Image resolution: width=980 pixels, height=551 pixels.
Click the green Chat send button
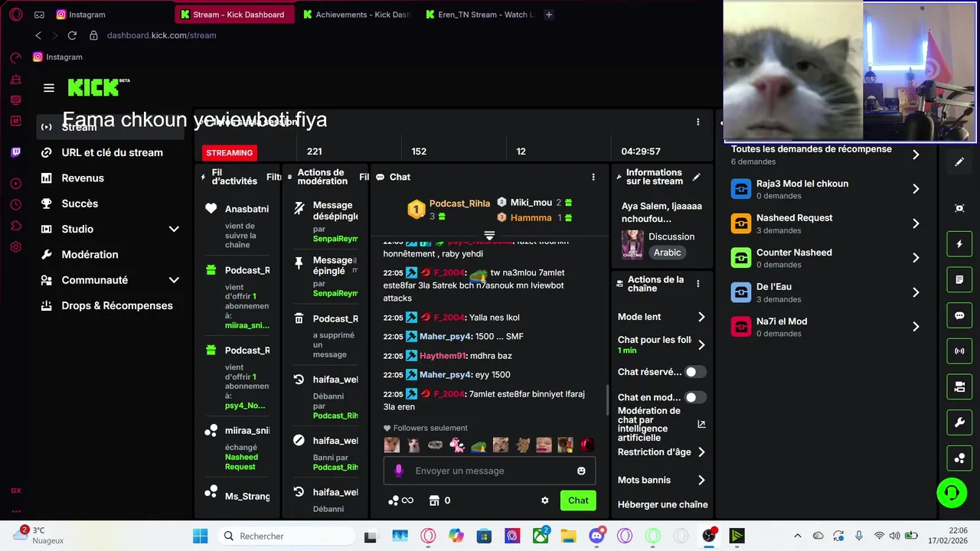[578, 500]
